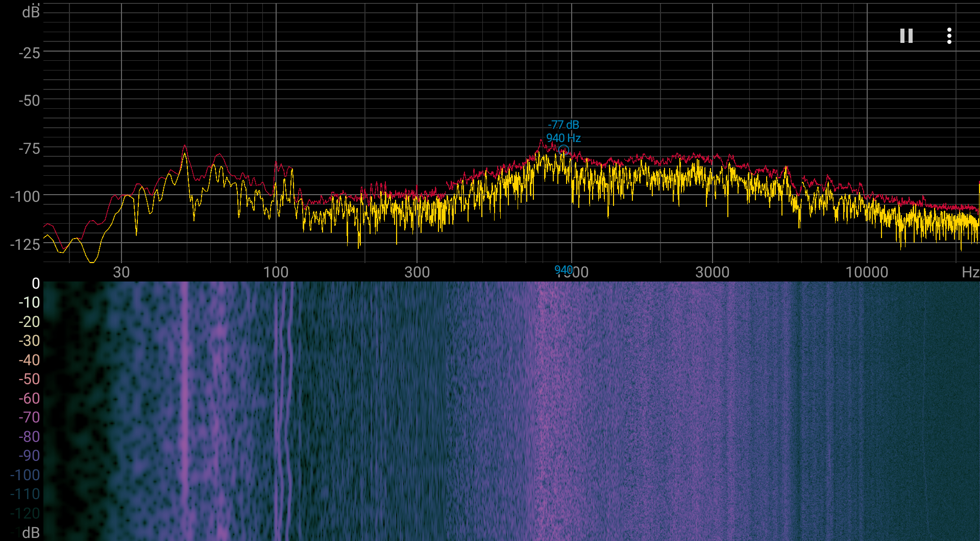This screenshot has height=541, width=980.
Task: Click the -50 value on spectrogram color scale
Action: [29, 379]
